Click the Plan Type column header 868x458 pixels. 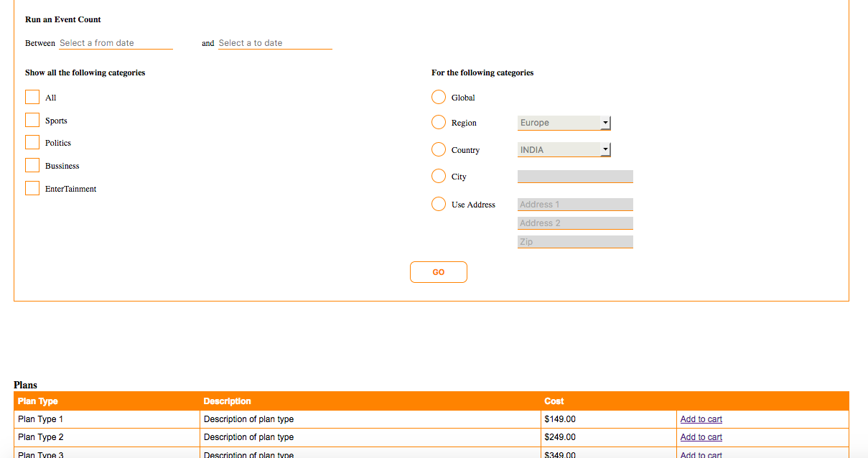click(x=107, y=401)
